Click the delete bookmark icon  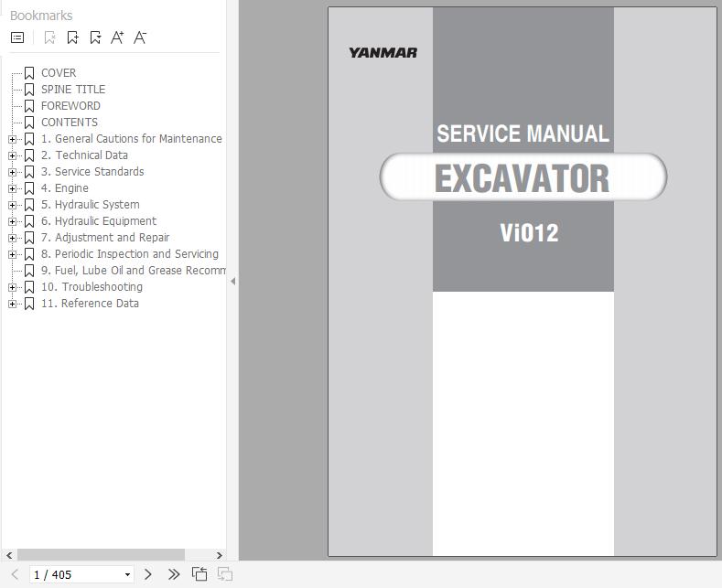[49, 37]
